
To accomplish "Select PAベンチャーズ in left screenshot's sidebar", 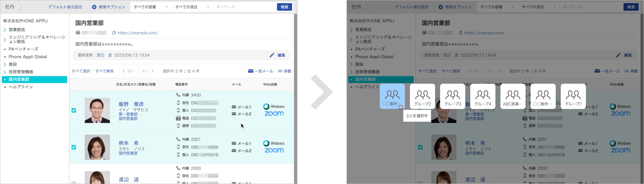I will 23,49.
